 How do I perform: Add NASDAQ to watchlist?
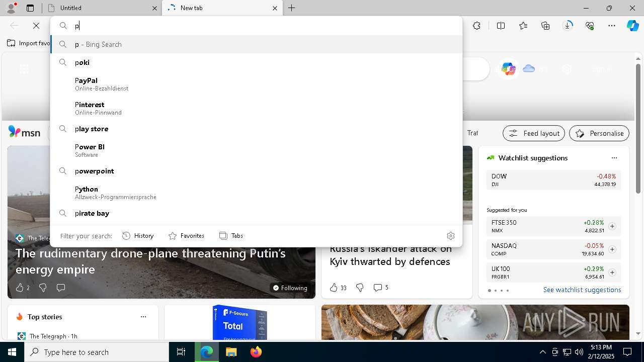612,249
